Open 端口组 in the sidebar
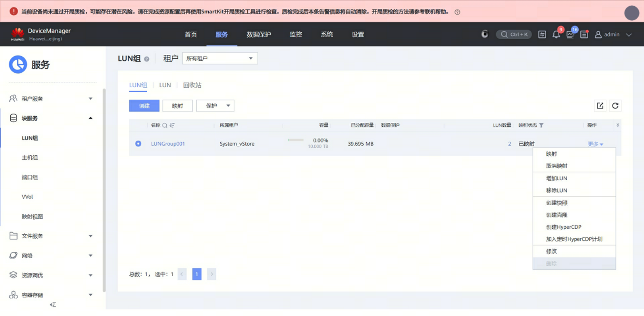Image resolution: width=644 pixels, height=316 pixels. coord(30,177)
